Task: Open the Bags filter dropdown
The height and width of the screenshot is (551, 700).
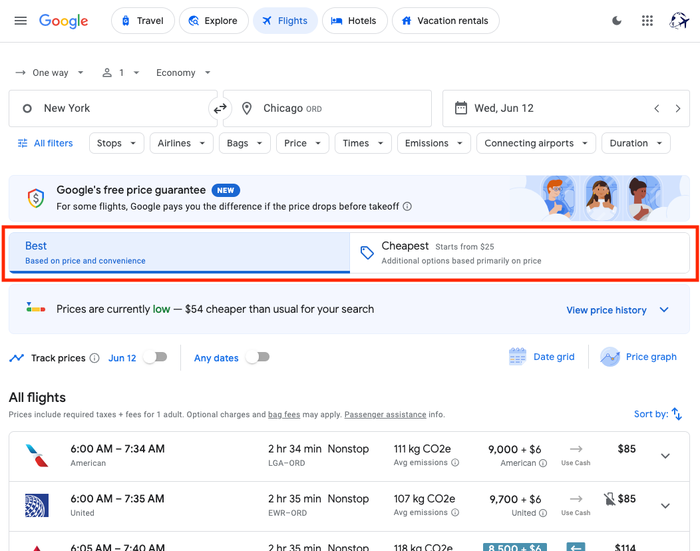Action: [245, 143]
